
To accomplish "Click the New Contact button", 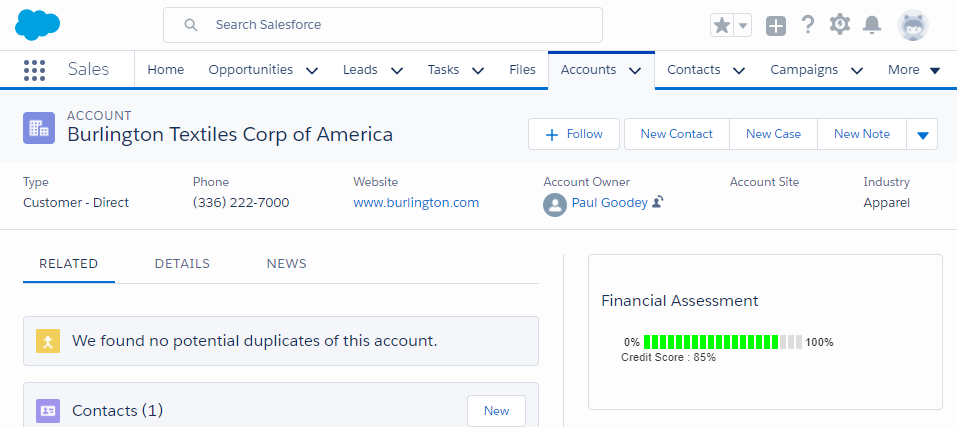I will point(676,134).
